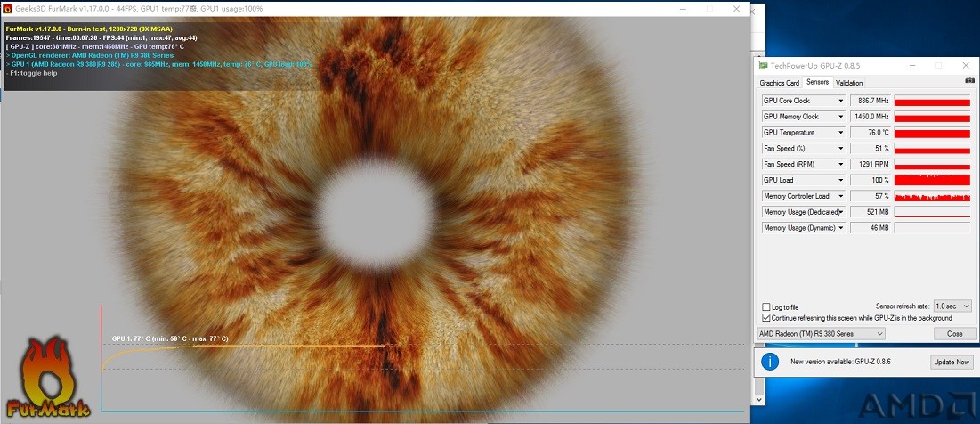980x424 pixels.
Task: Click the FurMark Burn-in test header line
Action: (x=89, y=29)
